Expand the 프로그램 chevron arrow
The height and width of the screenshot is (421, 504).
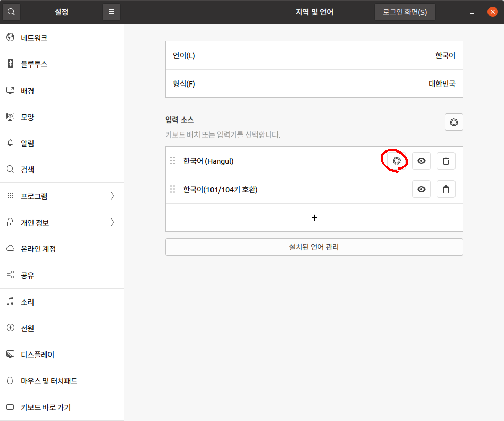click(x=112, y=196)
